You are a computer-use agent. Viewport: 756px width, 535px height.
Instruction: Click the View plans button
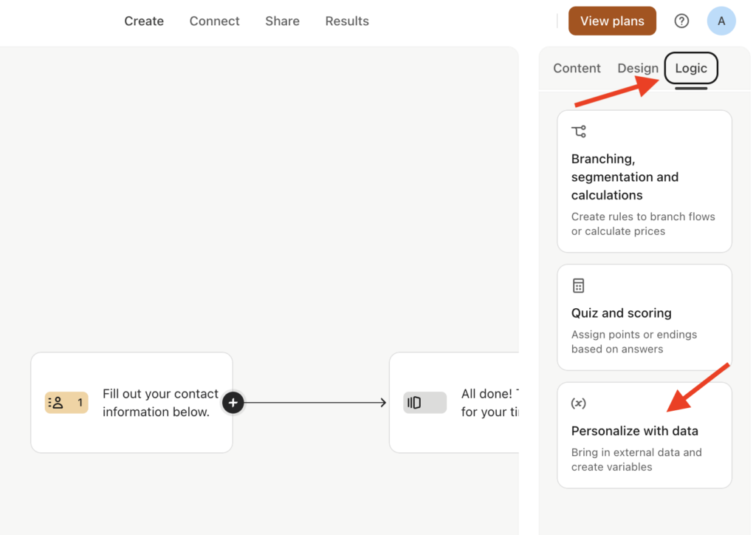612,21
